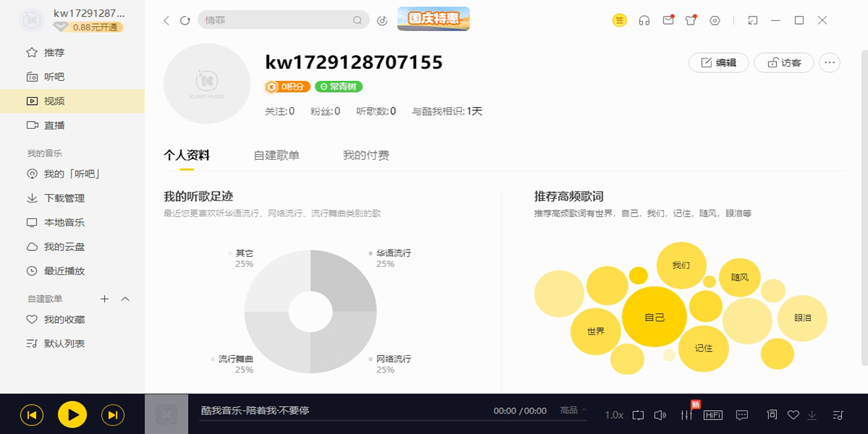
Task: Click the 0积分 points badge
Action: (287, 87)
